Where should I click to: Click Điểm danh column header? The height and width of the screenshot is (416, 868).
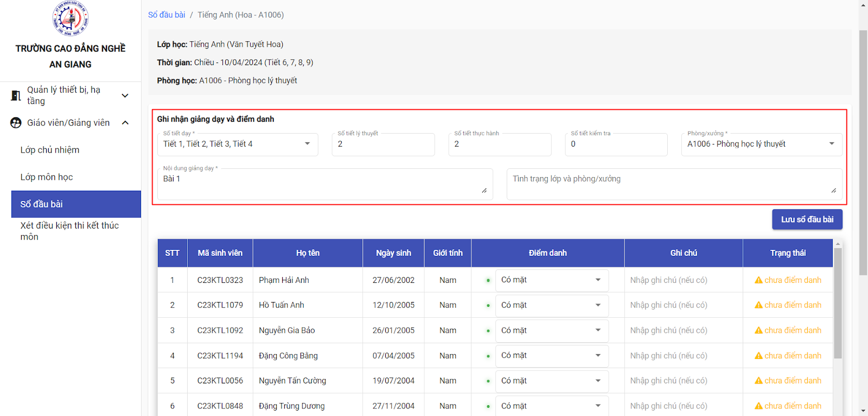(x=548, y=253)
